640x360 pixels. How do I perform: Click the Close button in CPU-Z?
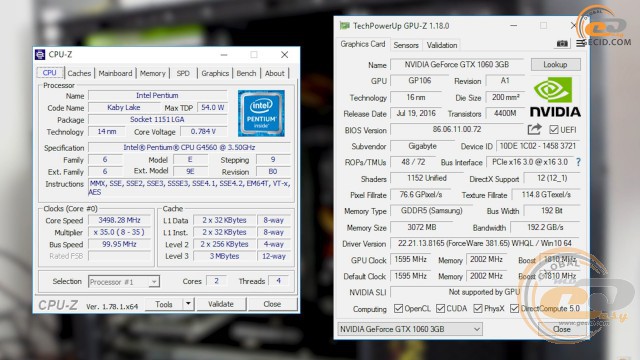click(x=272, y=304)
